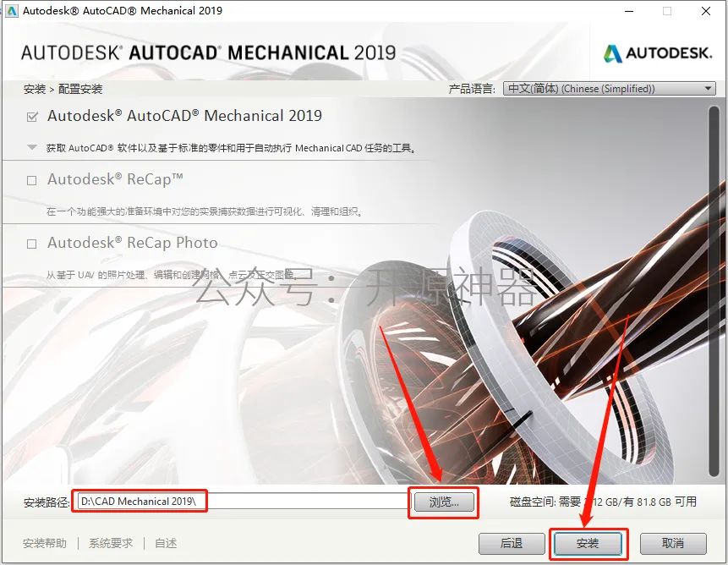The image size is (728, 565).
Task: Check the Autodesk ReCap checkbox
Action: pos(31,180)
